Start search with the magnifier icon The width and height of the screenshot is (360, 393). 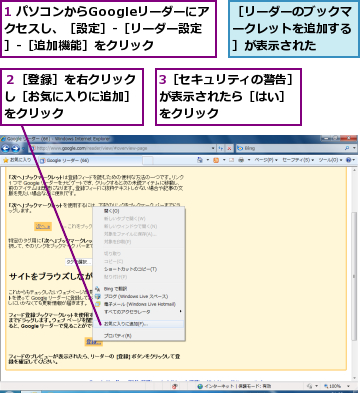coord(347,148)
